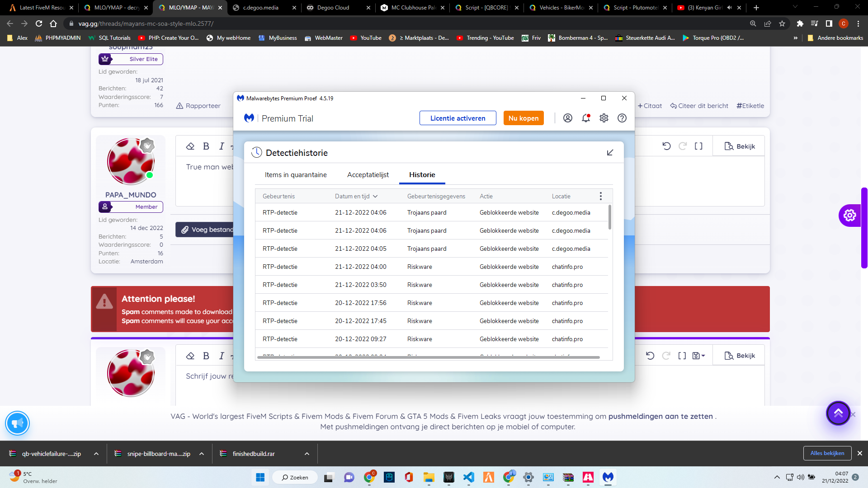Switch to Degoo Cloud browser tab
Screen dimensions: 868x488
pyautogui.click(x=338, y=8)
